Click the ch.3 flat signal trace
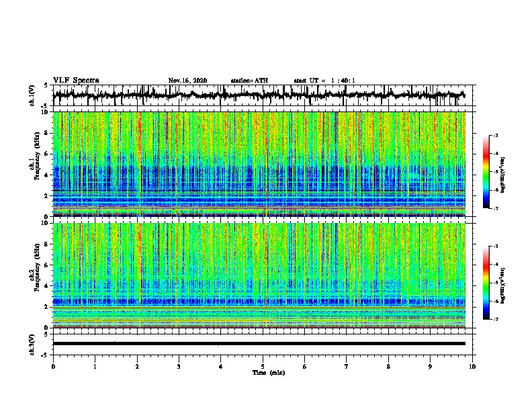 [259, 344]
